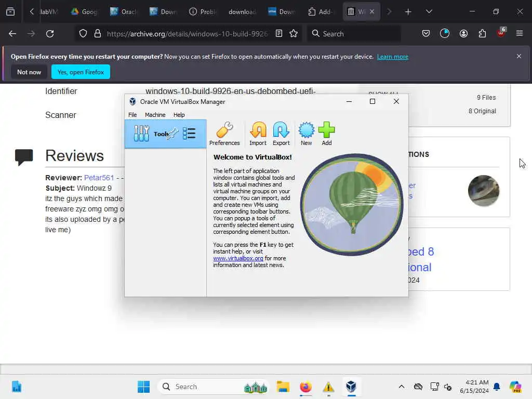Viewport: 532px width, 399px height.
Task: Click the taskbar Search box
Action: (x=214, y=387)
